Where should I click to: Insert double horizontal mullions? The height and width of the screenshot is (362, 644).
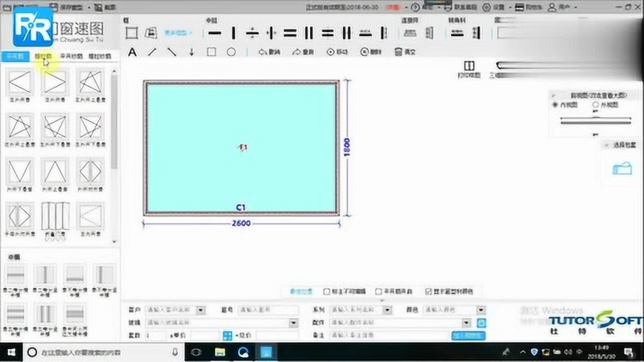click(x=290, y=33)
